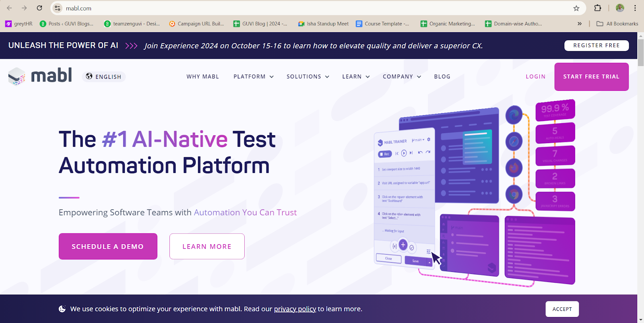The width and height of the screenshot is (644, 323).
Task: Open the Posts GUVI Blogs bookmark
Action: pyautogui.click(x=66, y=24)
